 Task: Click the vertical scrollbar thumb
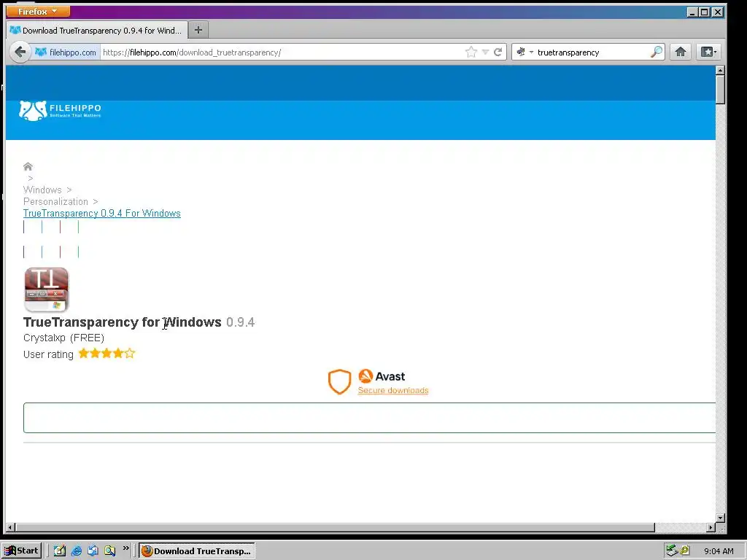[x=720, y=89]
